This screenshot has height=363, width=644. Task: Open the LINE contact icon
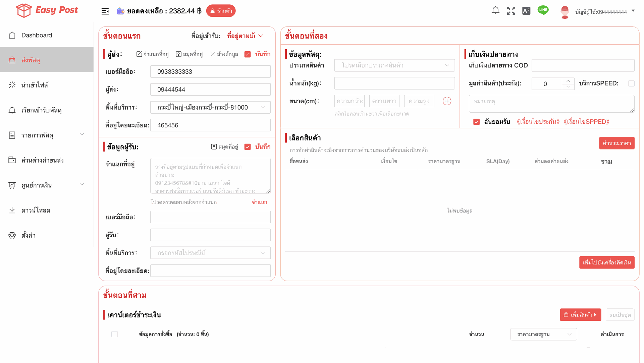point(543,10)
